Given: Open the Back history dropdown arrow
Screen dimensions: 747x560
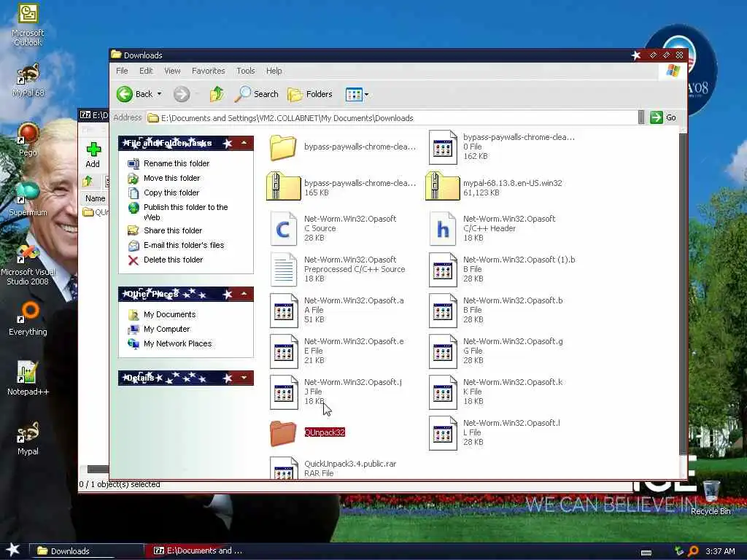Looking at the screenshot, I should (x=160, y=94).
